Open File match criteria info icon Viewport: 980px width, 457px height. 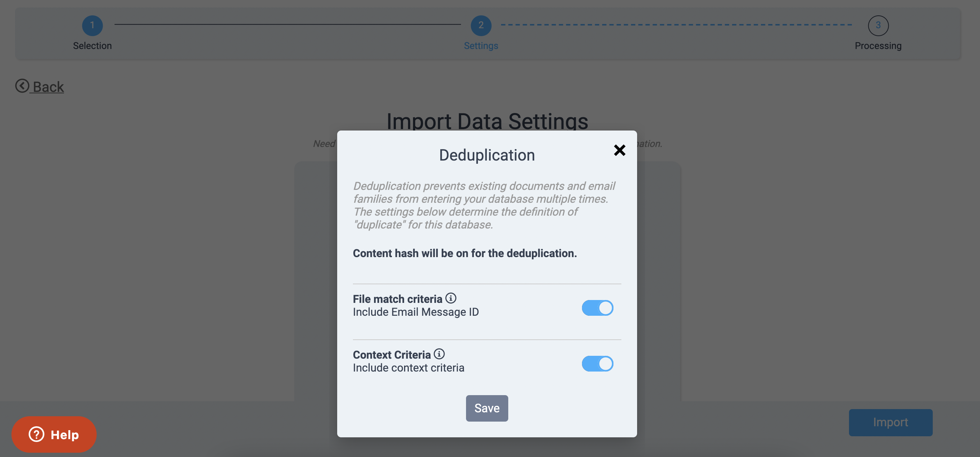point(451,298)
